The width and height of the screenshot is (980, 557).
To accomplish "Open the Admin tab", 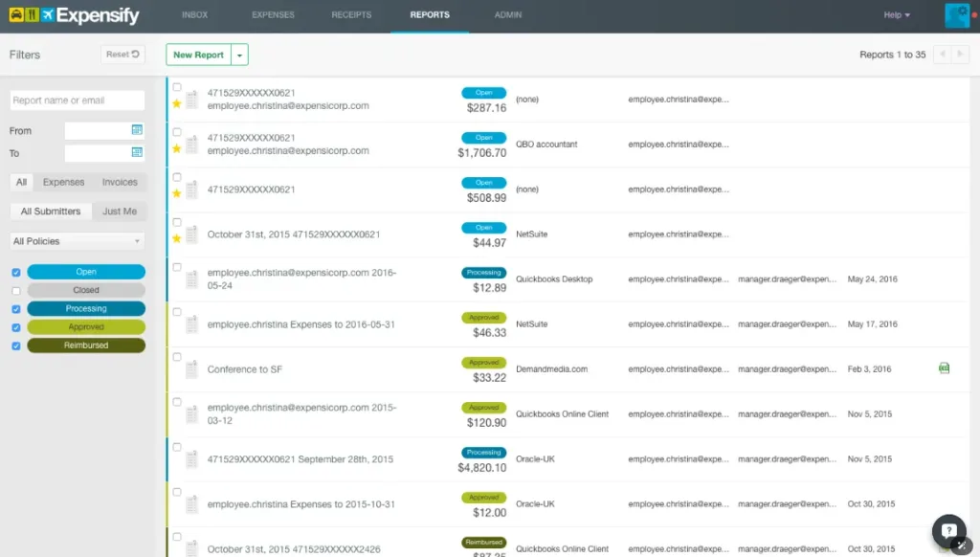I will pos(508,15).
